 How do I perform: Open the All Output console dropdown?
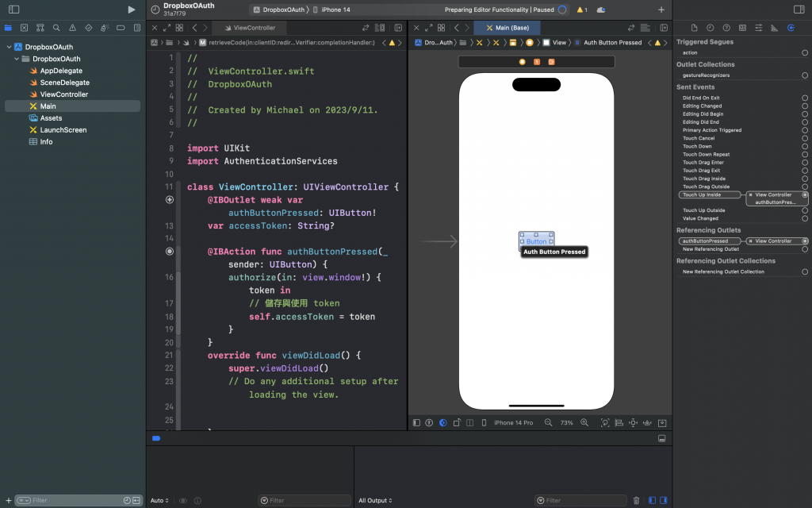click(375, 500)
